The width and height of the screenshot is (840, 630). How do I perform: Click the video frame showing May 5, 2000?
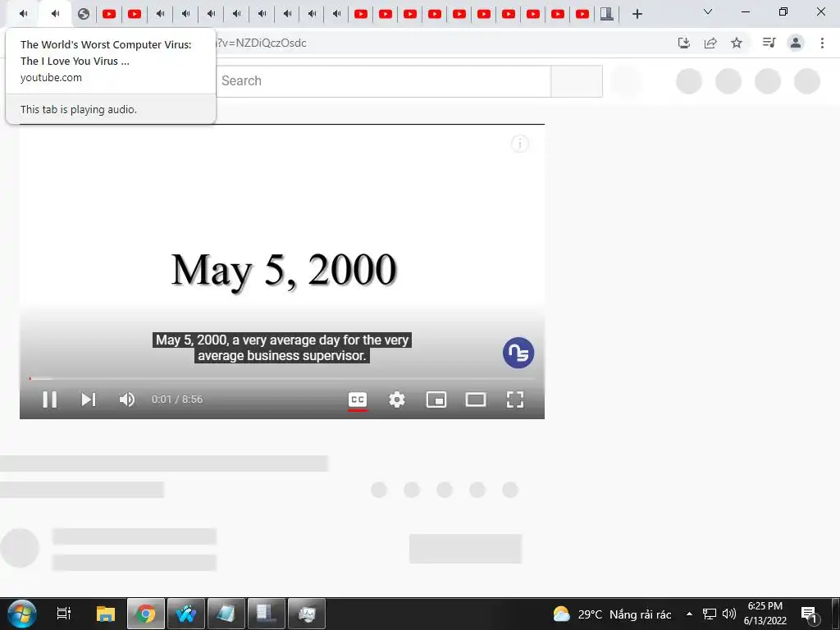point(282,270)
